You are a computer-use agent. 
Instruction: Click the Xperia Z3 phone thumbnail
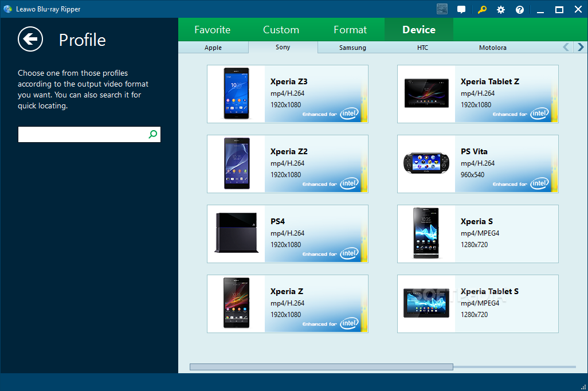236,94
